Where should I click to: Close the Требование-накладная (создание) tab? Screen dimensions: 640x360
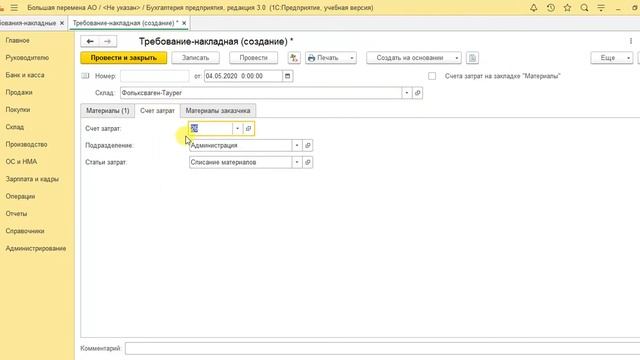pos(184,23)
